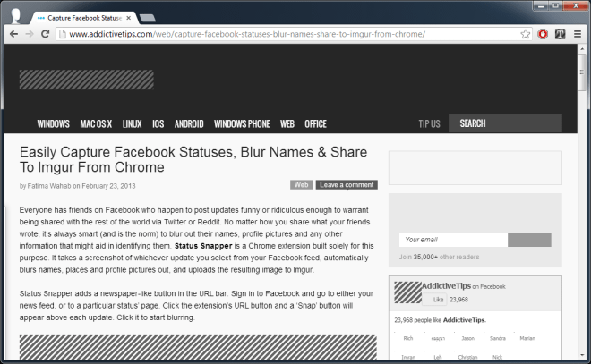
Task: Click the Facebook fan named Sandra
Action: pos(498,338)
